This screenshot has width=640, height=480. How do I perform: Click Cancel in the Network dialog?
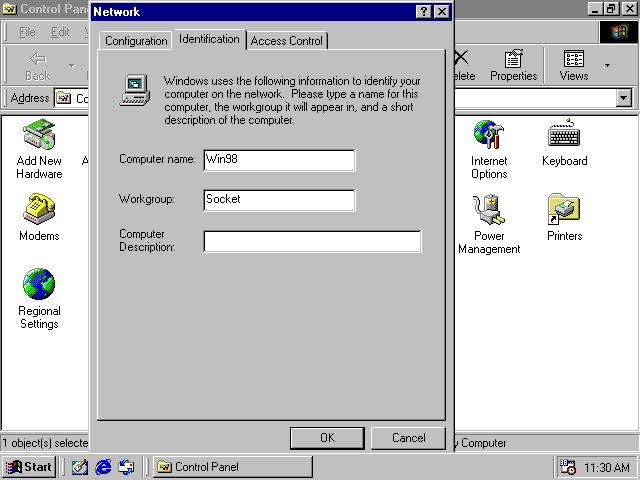pos(409,438)
